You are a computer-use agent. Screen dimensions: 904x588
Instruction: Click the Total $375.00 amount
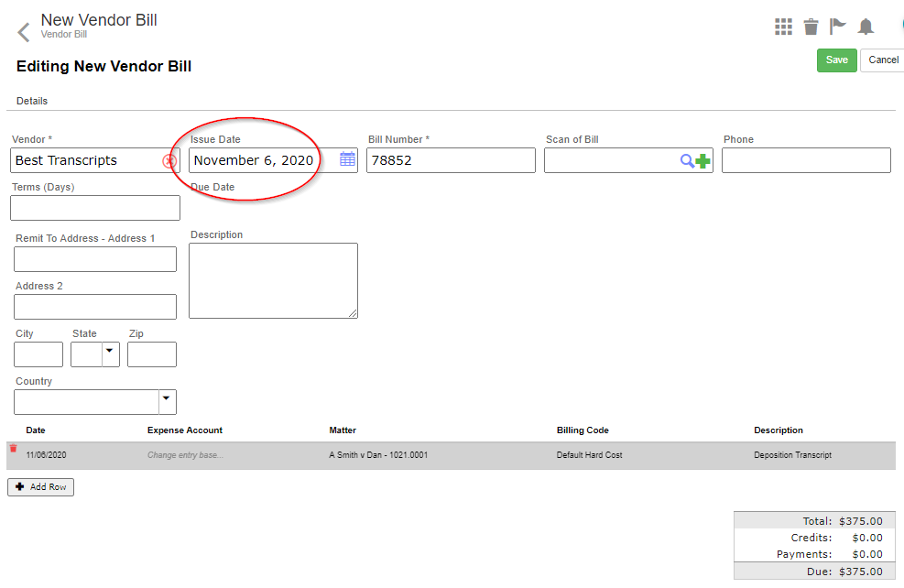point(861,521)
